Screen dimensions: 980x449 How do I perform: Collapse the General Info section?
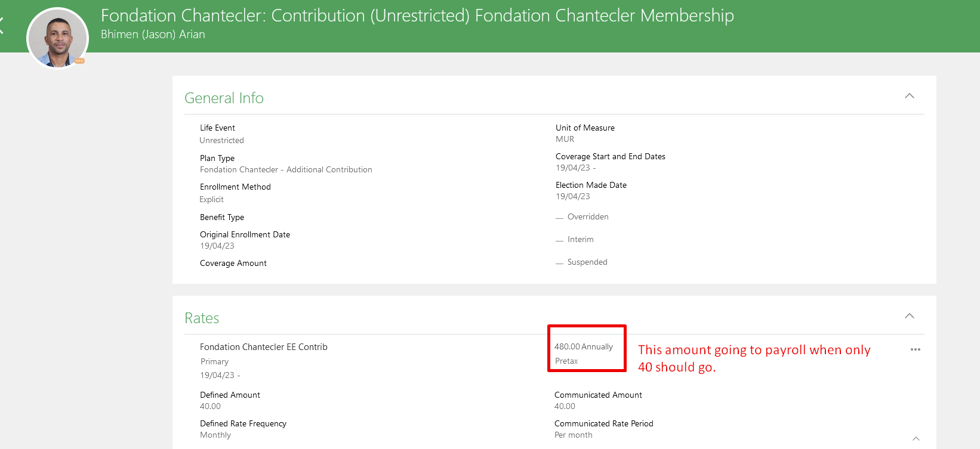[x=910, y=96]
